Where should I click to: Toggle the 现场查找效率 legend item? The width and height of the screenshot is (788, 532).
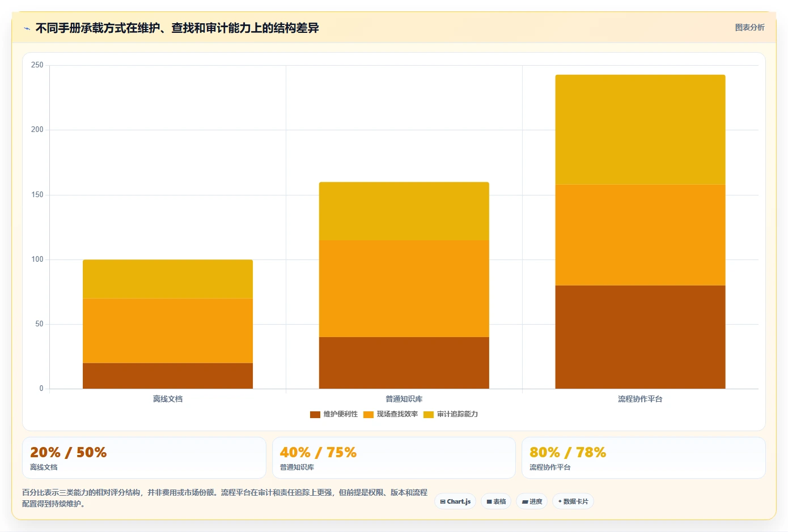click(391, 414)
